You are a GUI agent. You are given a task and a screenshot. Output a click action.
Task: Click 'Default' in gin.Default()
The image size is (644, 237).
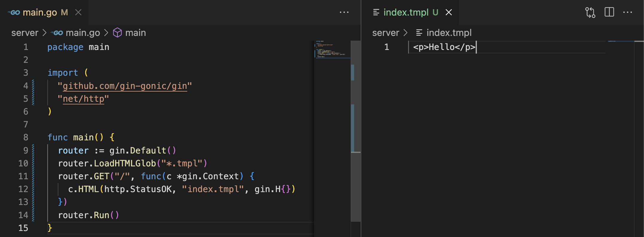148,151
